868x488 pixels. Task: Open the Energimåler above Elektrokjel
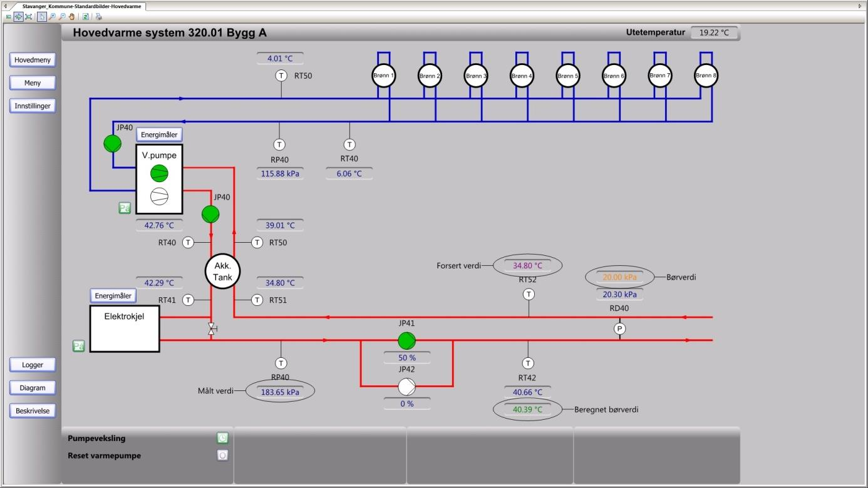pos(113,296)
